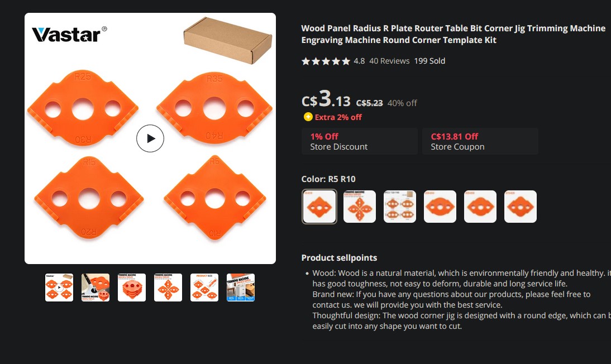Click the product title text
Viewport: 611px width, 364px height.
(453, 34)
